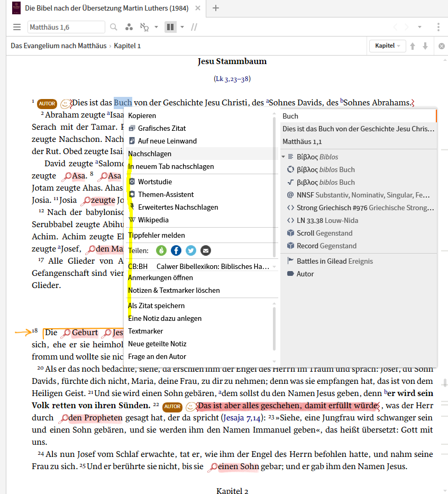Share on Twitter icon
Image resolution: width=448 pixels, height=494 pixels.
coord(191,250)
